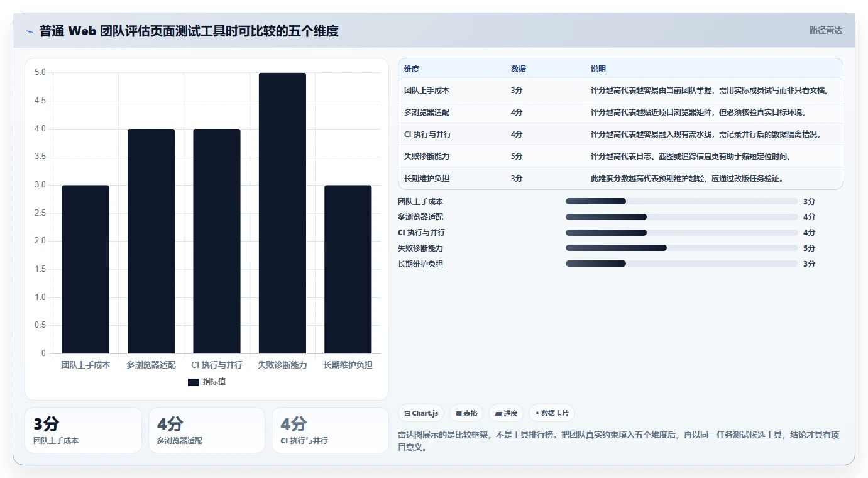Image resolution: width=868 pixels, height=478 pixels.
Task: Click 失败诊断能力 in the table's 维度 column
Action: tap(427, 157)
